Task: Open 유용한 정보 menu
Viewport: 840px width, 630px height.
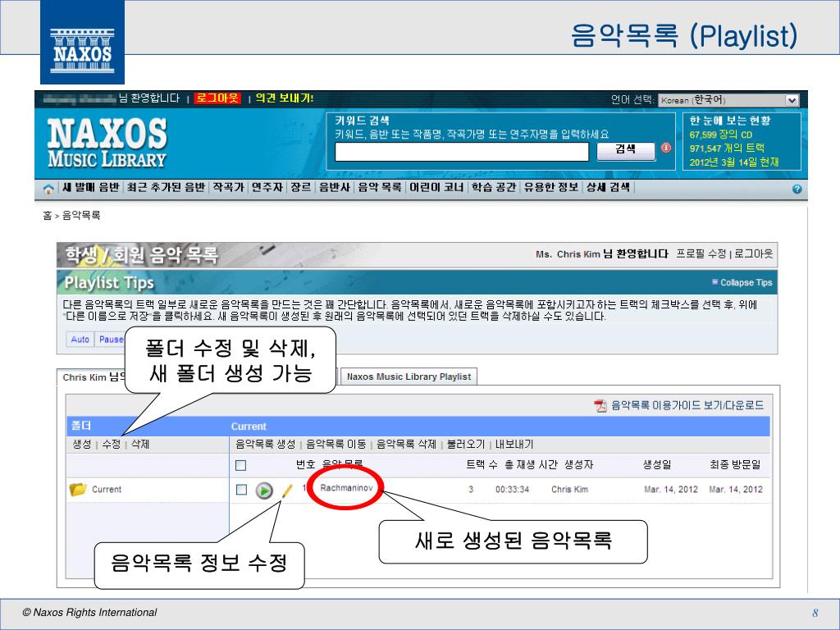Action: pyautogui.click(x=550, y=187)
